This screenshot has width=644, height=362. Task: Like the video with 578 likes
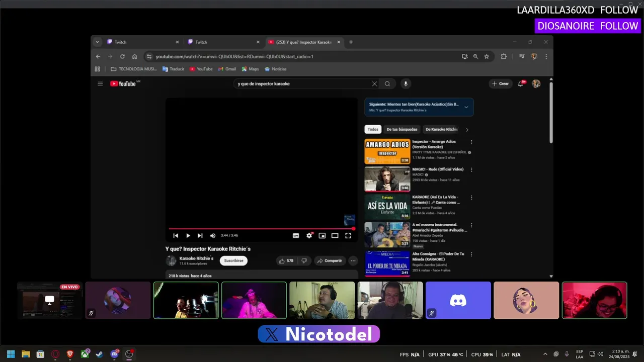(x=286, y=261)
